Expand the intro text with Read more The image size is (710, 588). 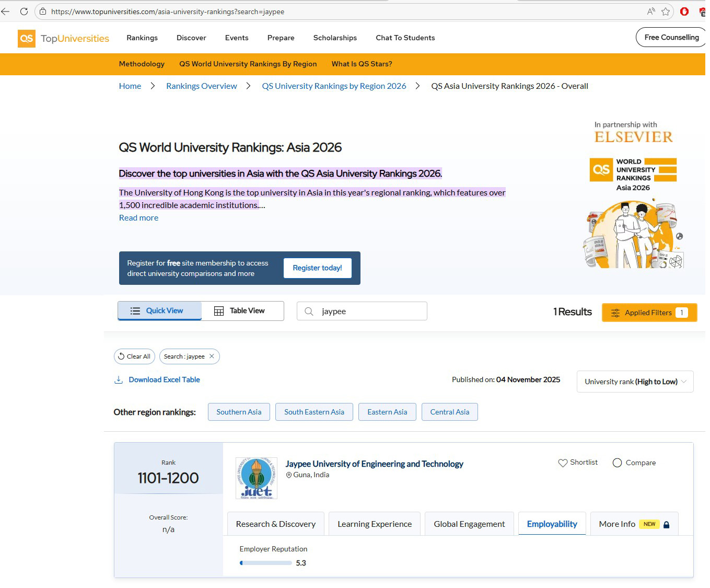tap(138, 218)
